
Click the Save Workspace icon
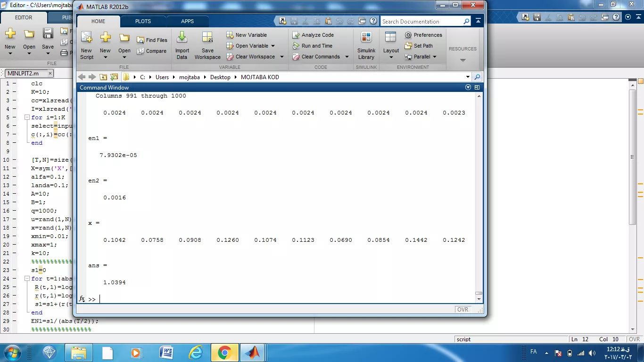coord(207,38)
